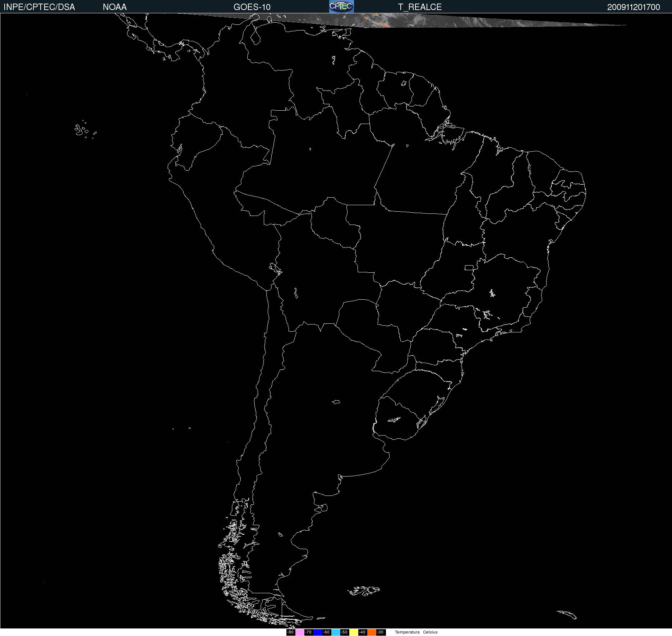Click the "-70" legend value
The width and height of the screenshot is (672, 636).
[x=309, y=632]
